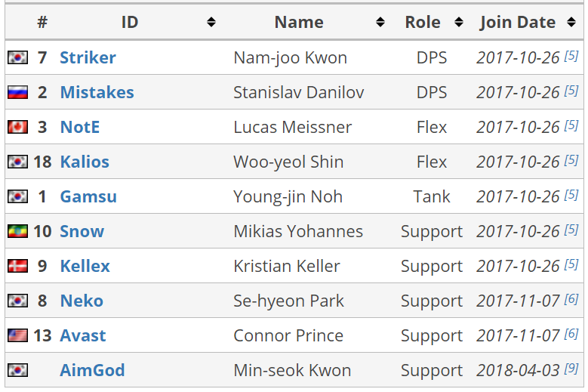The height and width of the screenshot is (392, 588).
Task: Open Striker player page
Action: (88, 57)
